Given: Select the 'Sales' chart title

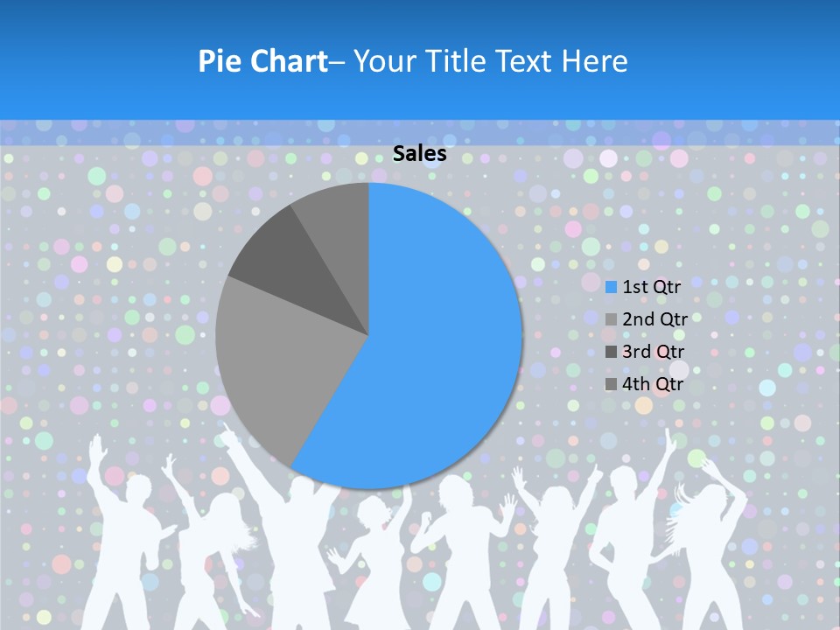Looking at the screenshot, I should point(419,154).
